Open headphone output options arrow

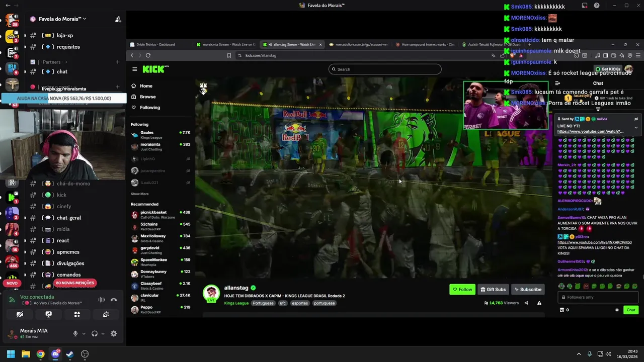click(x=103, y=333)
